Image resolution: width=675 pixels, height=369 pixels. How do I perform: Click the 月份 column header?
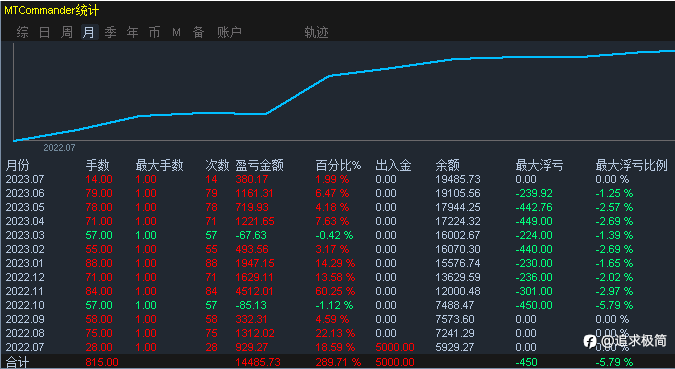coord(18,165)
